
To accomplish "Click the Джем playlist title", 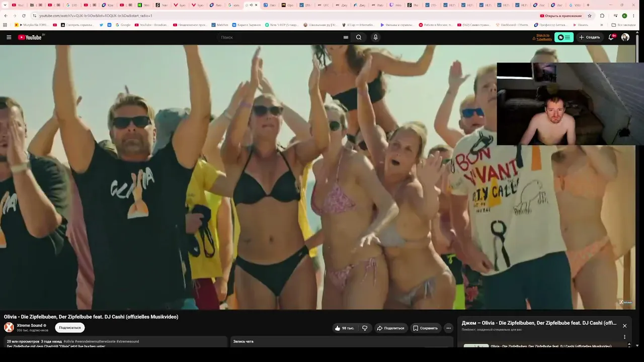I will pos(539,323).
